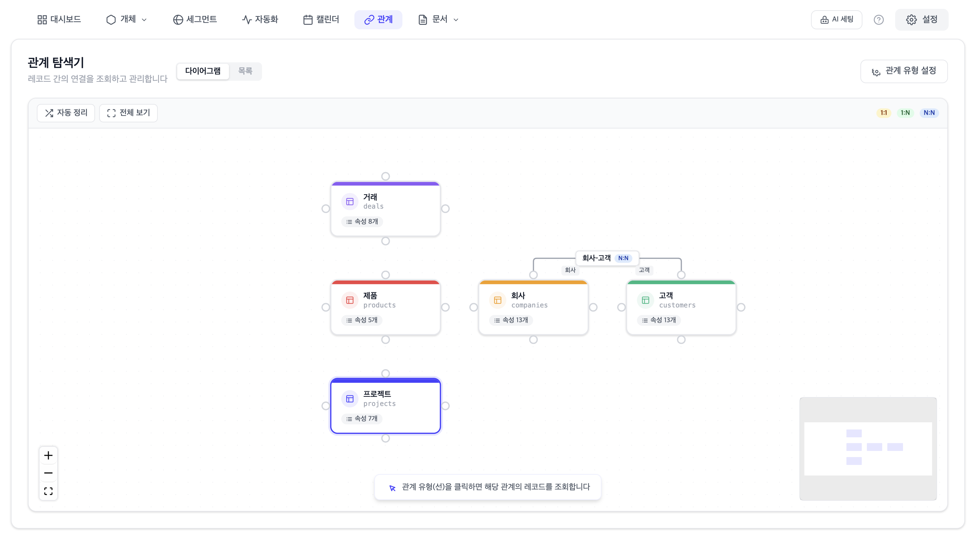Click the 거래 deals table icon
Image resolution: width=980 pixels, height=544 pixels.
point(350,202)
